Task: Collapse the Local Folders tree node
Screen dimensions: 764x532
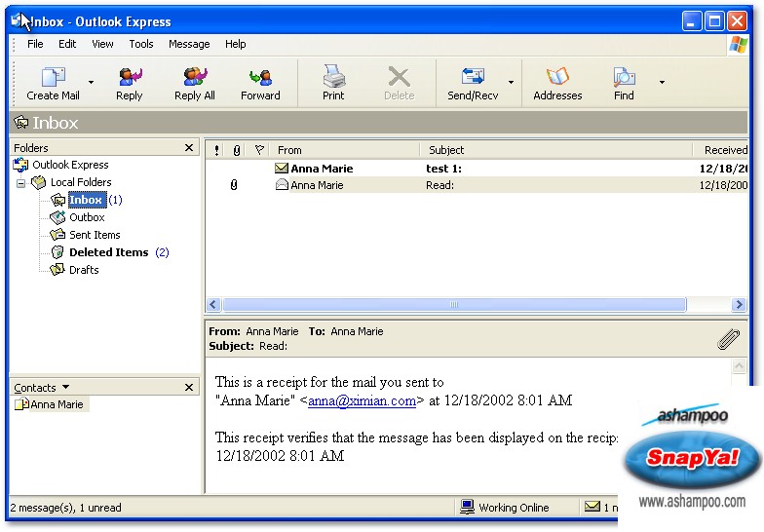Action: coord(21,183)
